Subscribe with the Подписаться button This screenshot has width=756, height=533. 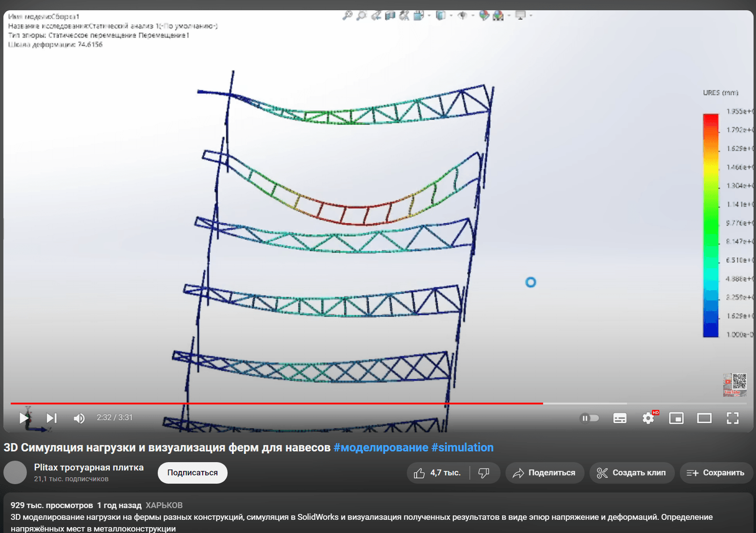pyautogui.click(x=192, y=473)
